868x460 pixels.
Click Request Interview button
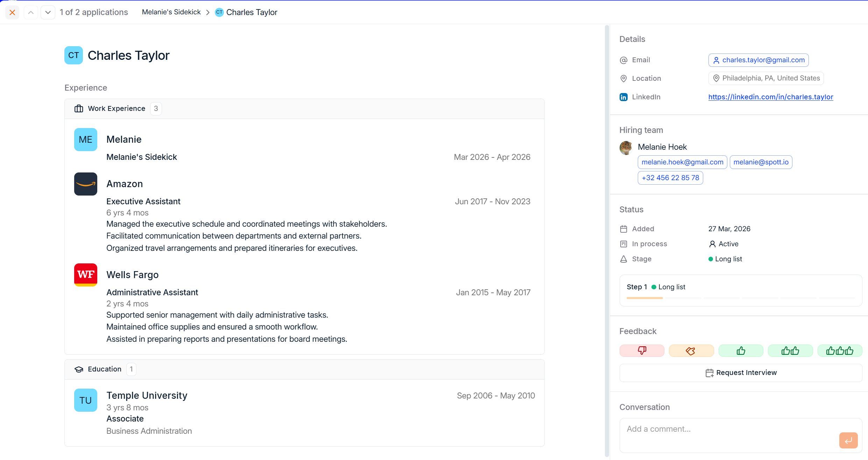741,373
